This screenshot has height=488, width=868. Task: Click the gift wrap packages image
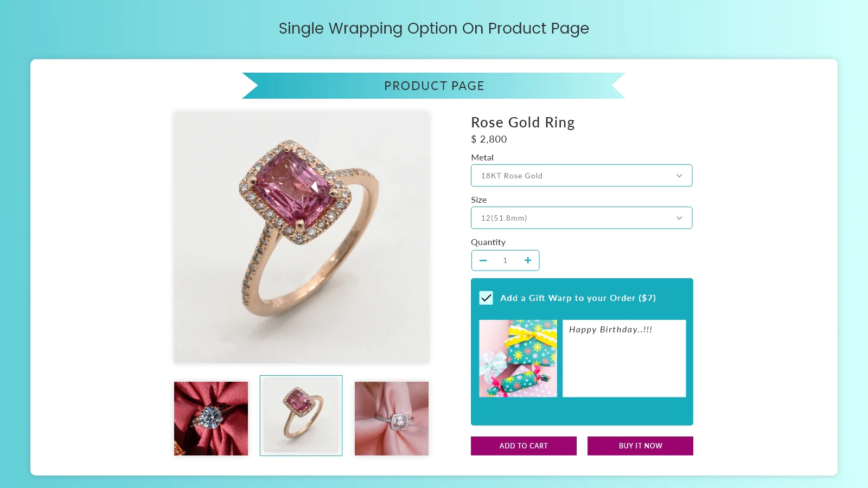point(518,358)
